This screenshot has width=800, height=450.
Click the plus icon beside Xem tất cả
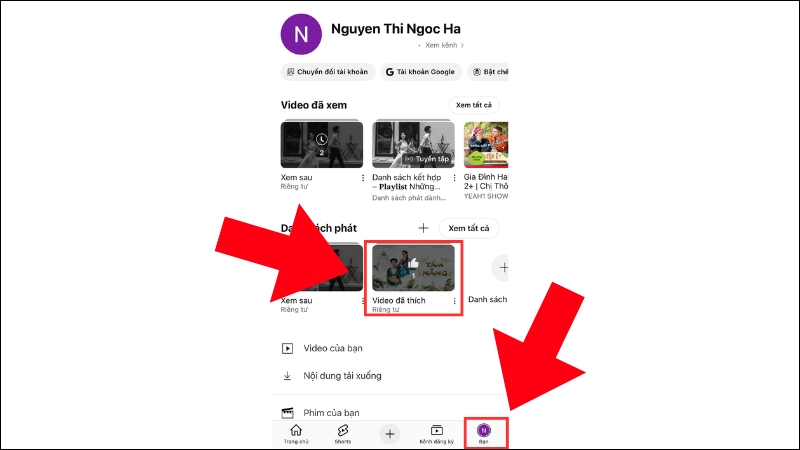pos(423,228)
